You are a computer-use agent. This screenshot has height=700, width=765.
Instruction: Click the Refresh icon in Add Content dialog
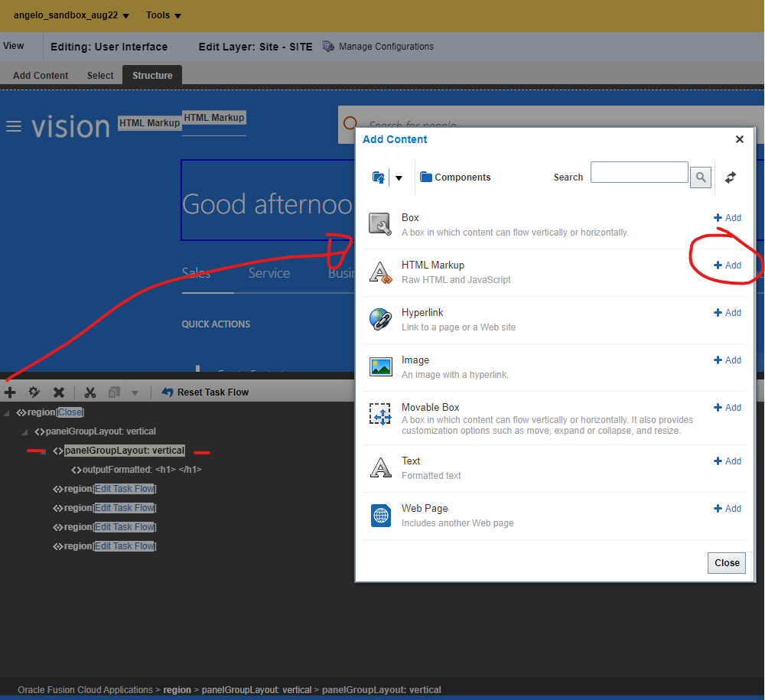click(731, 177)
